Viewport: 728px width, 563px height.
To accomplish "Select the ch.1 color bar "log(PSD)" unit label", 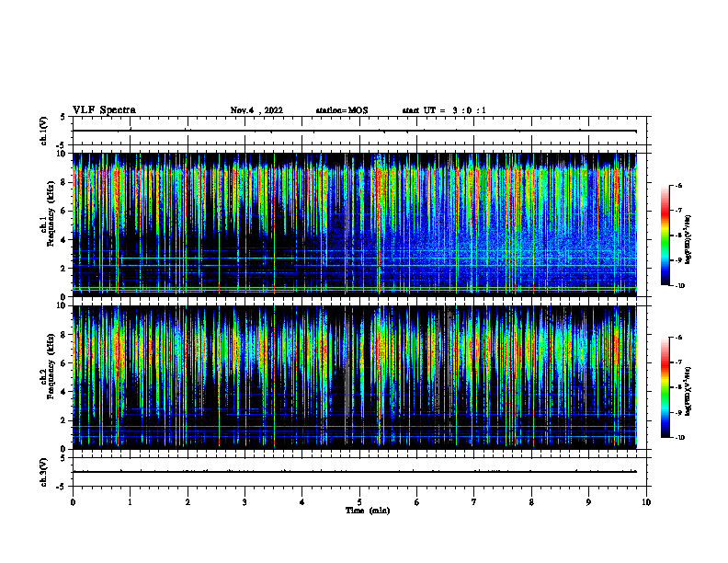I will pyautogui.click(x=688, y=239).
